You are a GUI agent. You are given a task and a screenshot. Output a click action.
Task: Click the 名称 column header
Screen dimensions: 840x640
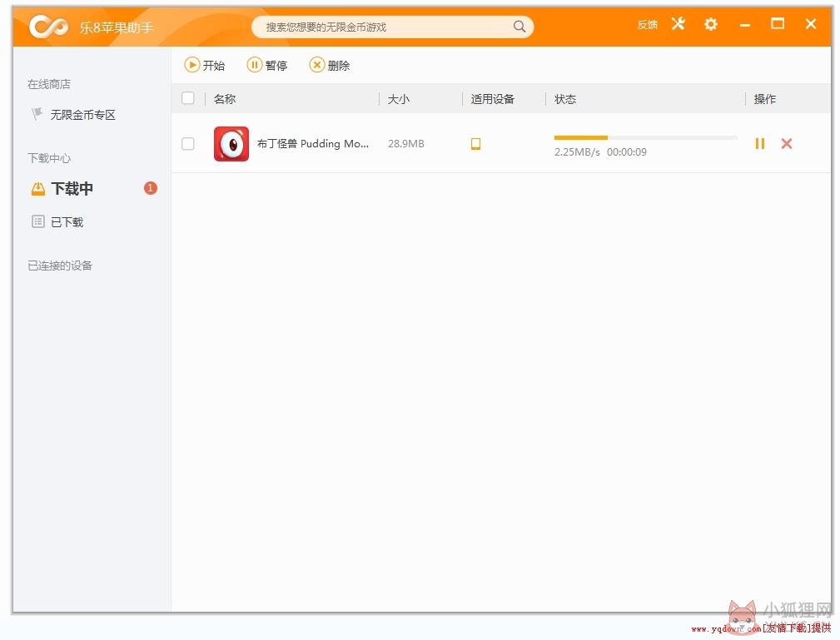pyautogui.click(x=225, y=99)
